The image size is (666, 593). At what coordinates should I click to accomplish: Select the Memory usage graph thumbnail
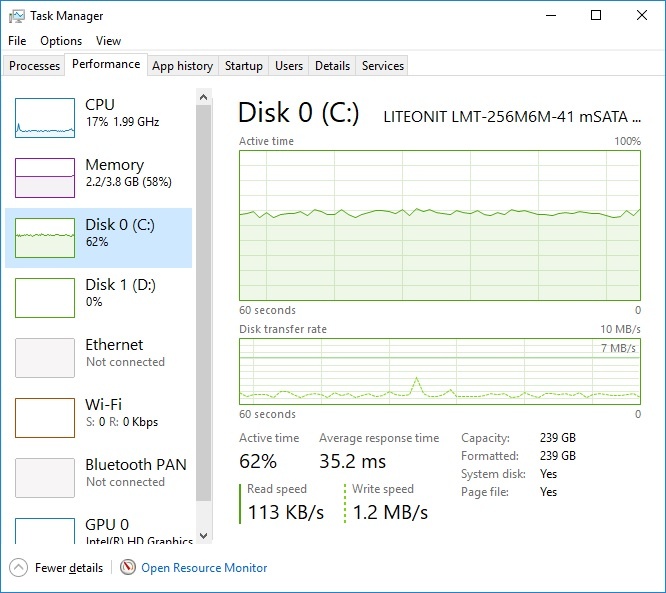point(45,178)
